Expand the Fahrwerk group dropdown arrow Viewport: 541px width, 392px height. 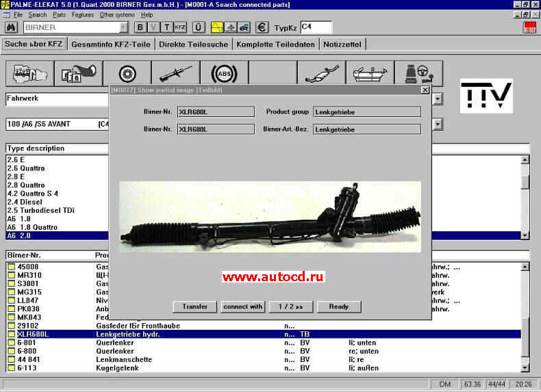[x=438, y=99]
